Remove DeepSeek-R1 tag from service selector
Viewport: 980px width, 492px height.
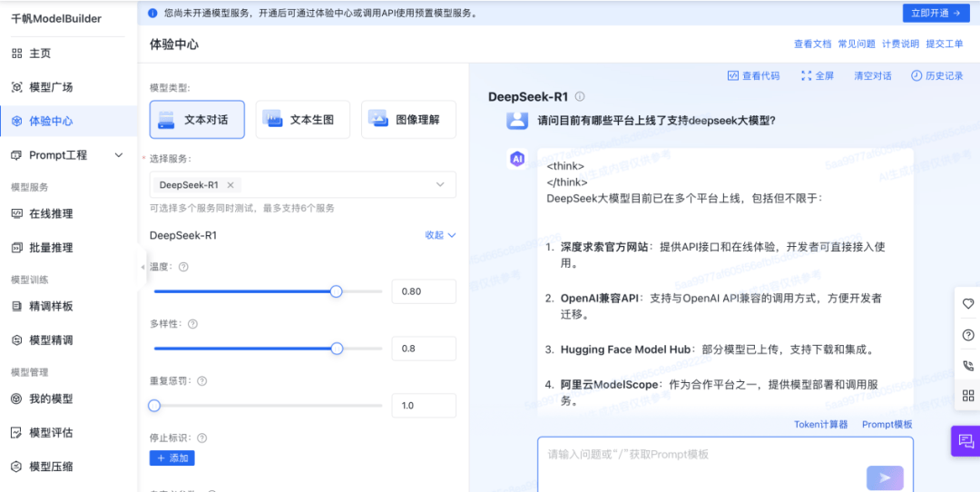pyautogui.click(x=230, y=185)
